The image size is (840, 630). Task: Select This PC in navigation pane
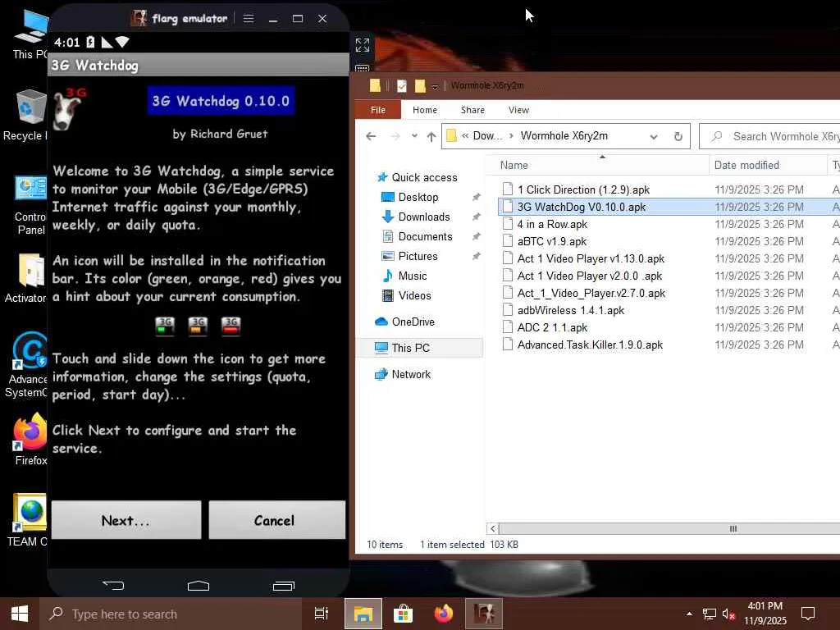410,348
